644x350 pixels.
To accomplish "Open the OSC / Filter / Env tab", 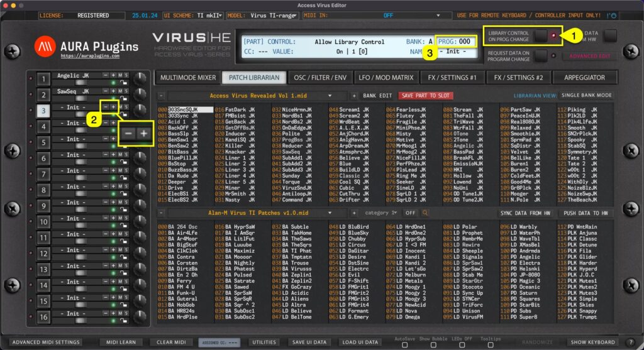I will point(320,77).
